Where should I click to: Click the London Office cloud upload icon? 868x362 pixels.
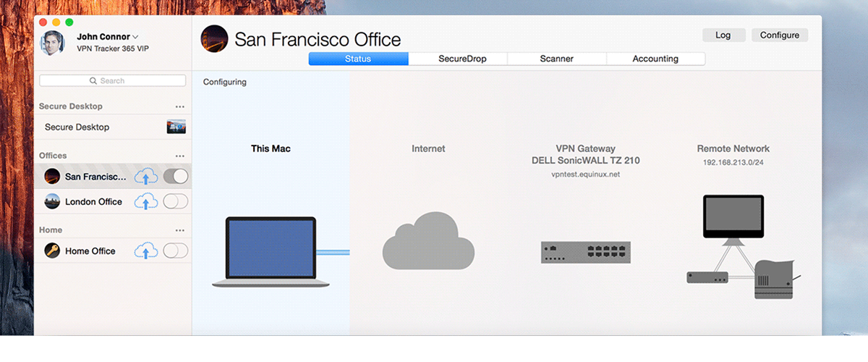(146, 202)
